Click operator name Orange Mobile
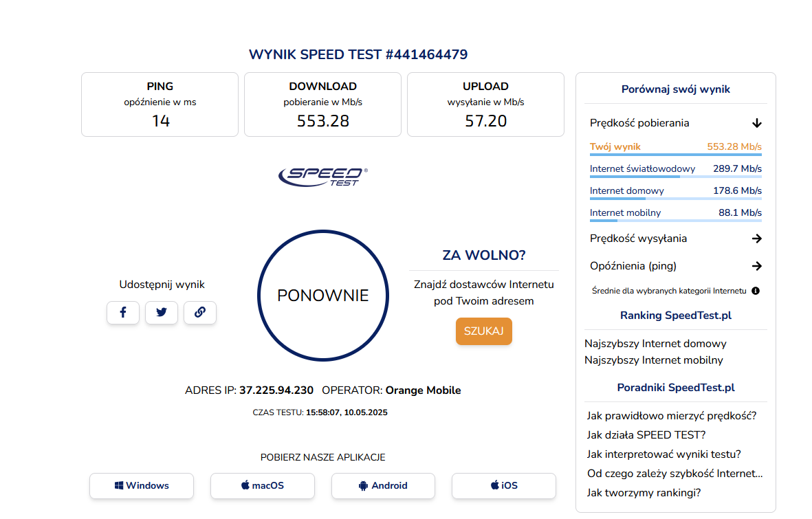 pos(423,390)
